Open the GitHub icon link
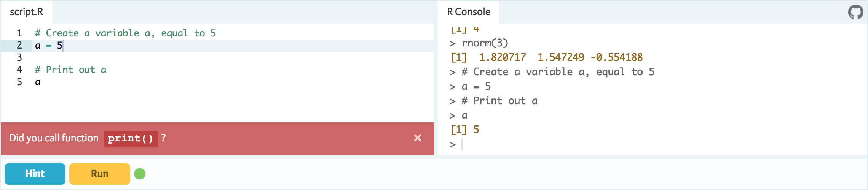Screen dimensions: 868x190 pos(855,12)
